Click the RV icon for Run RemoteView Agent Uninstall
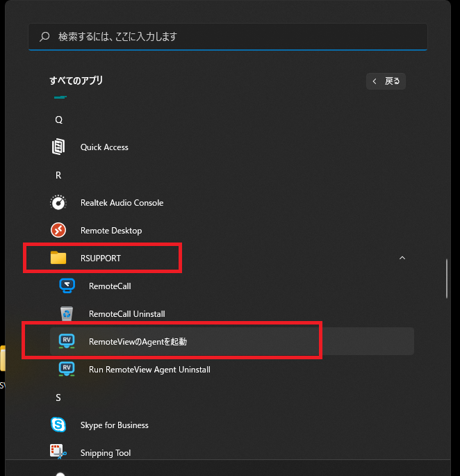This screenshot has width=460, height=476. point(67,369)
